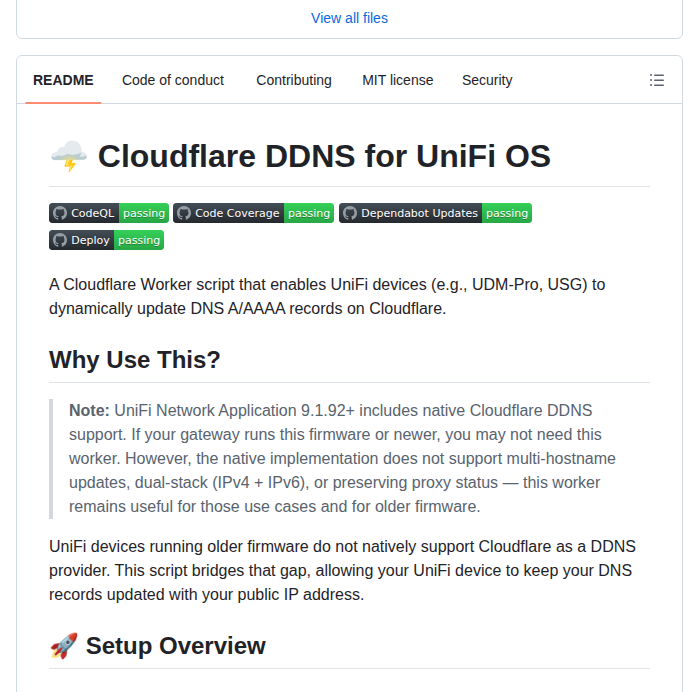Click the text 'remains useful for those use cases'

click(x=193, y=507)
